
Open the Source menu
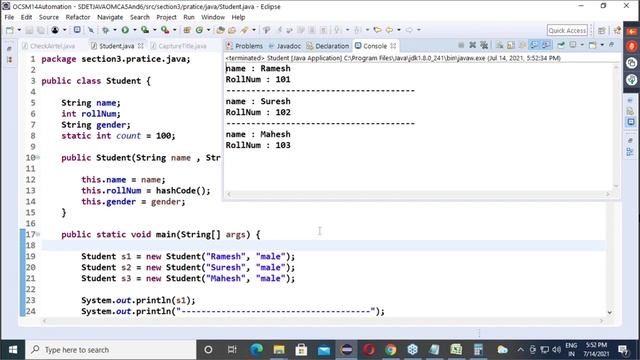pos(49,17)
